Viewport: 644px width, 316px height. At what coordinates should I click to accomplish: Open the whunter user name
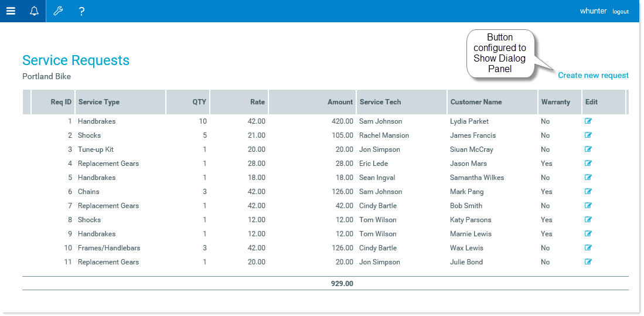593,11
